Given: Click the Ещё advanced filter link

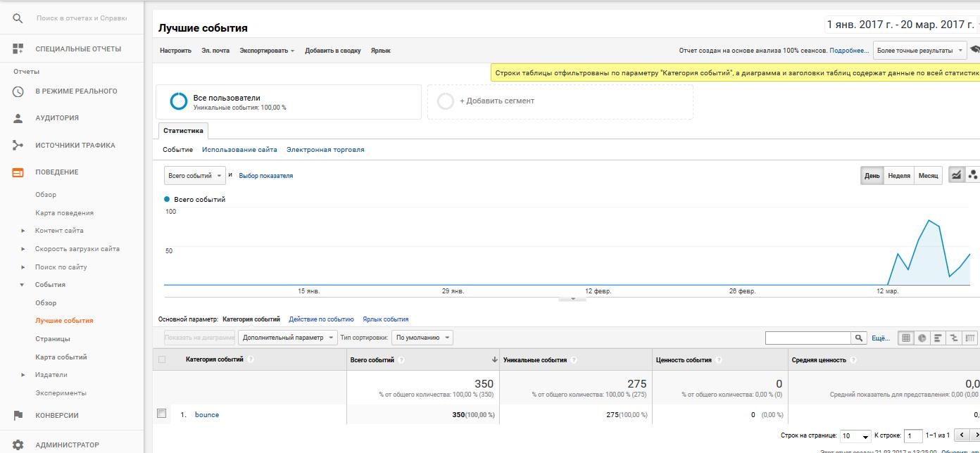Looking at the screenshot, I should tap(881, 338).
